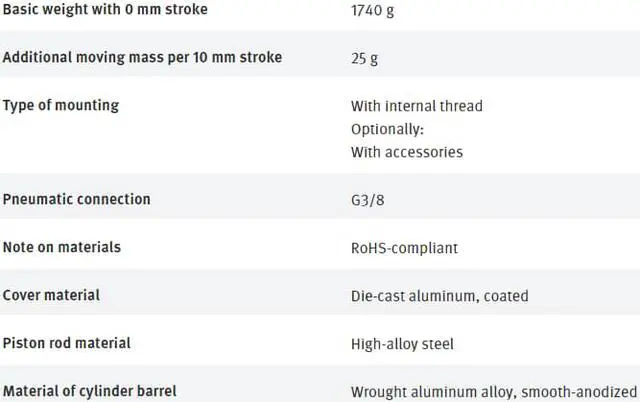Click the 'Piston rod material' label
The height and width of the screenshot is (402, 640).
tap(67, 343)
